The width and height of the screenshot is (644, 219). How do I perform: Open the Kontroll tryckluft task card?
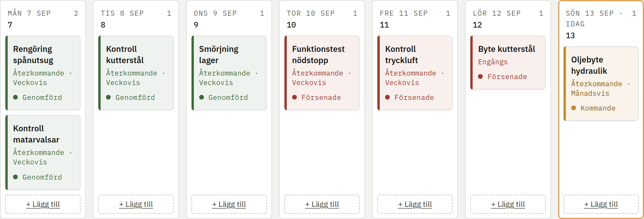point(415,73)
